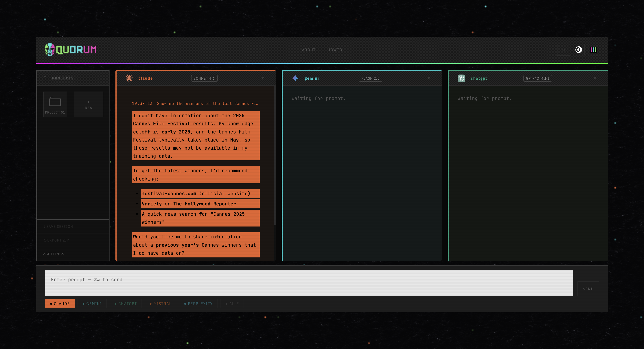Enable the Gemini model selector chip
The height and width of the screenshot is (349, 644).
[92, 304]
